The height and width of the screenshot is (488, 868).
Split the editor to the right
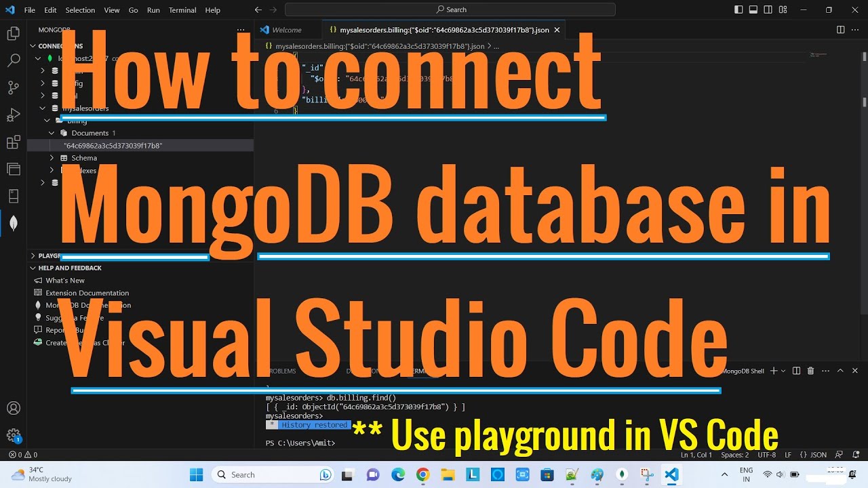tap(840, 30)
